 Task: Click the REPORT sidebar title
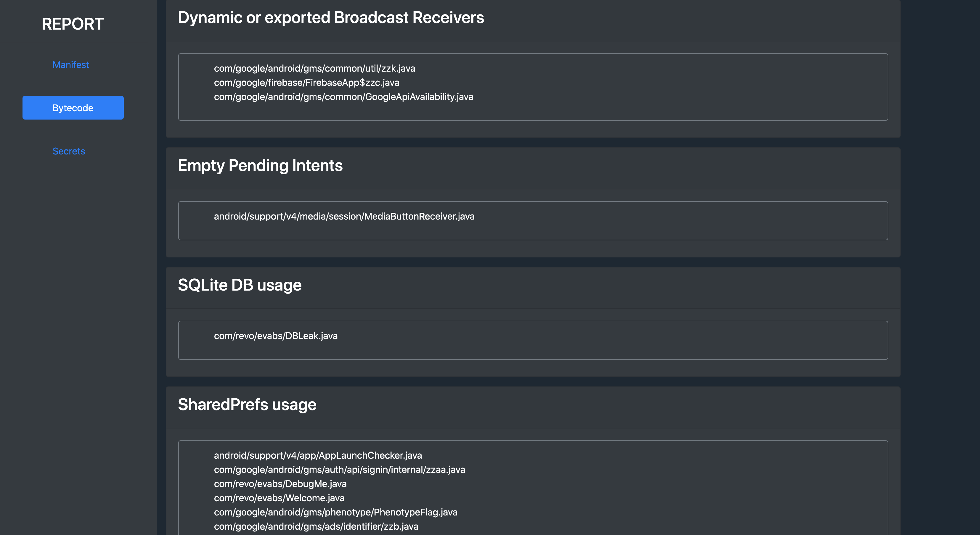73,24
